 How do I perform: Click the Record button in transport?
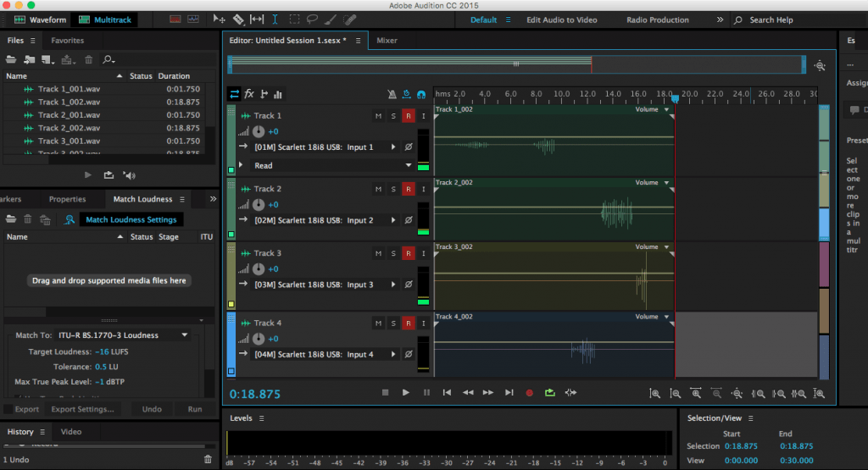[x=529, y=393]
